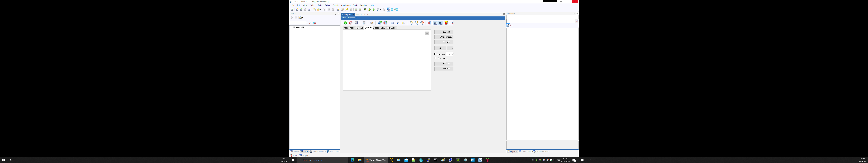Toggle Categorized view in Properties panel
The image size is (868, 163).
click(x=508, y=25)
